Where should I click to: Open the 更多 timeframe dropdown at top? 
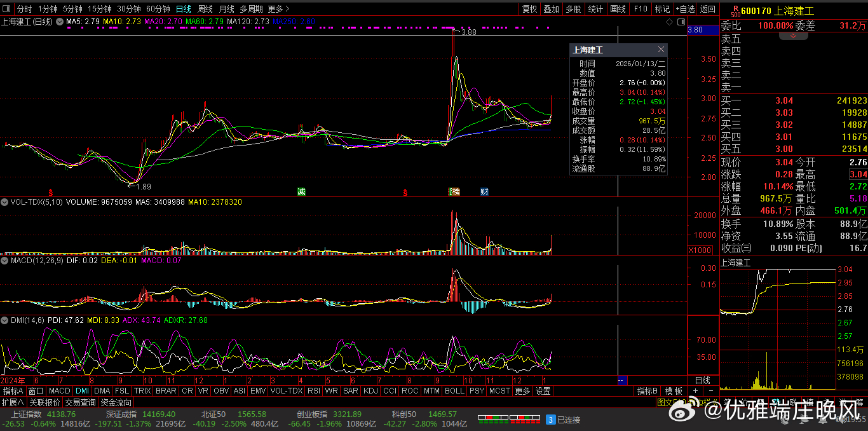(278, 9)
